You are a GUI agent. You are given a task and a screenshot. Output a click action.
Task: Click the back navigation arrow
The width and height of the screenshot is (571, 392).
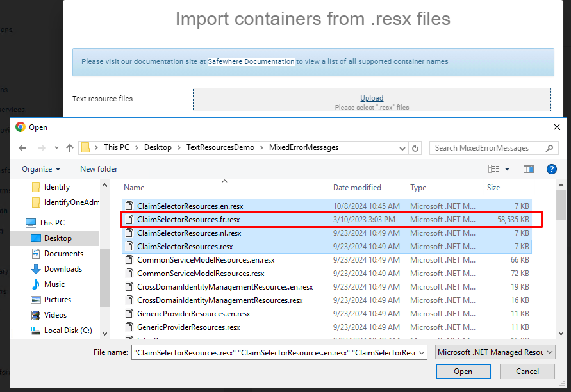22,147
